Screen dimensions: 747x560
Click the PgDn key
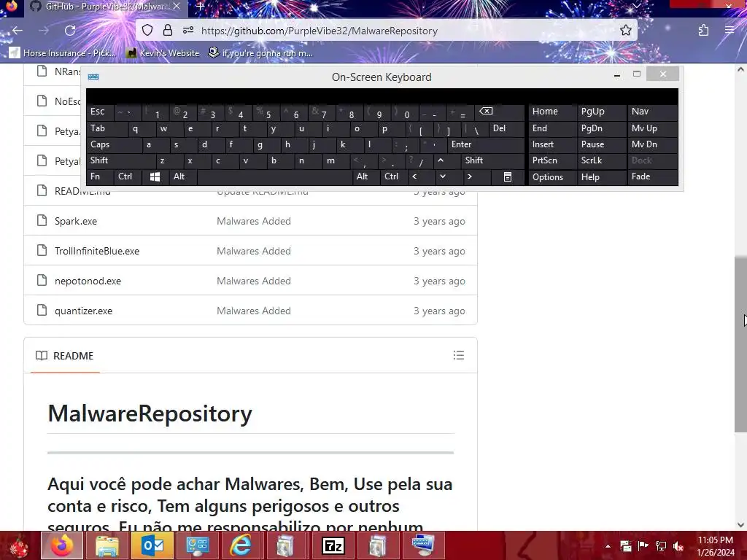[x=601, y=128]
